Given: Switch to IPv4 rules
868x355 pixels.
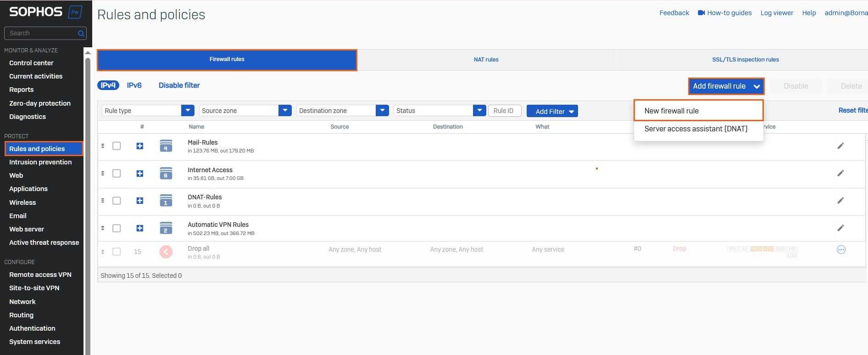Looking at the screenshot, I should [x=108, y=85].
